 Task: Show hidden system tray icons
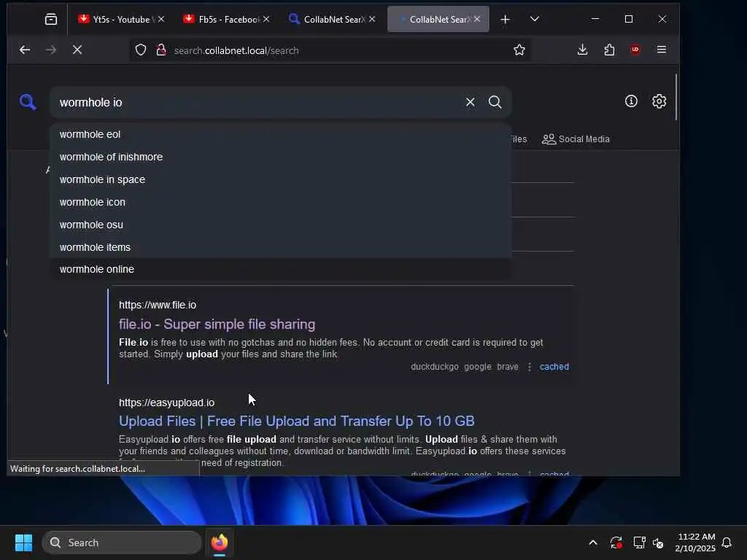pyautogui.click(x=593, y=542)
